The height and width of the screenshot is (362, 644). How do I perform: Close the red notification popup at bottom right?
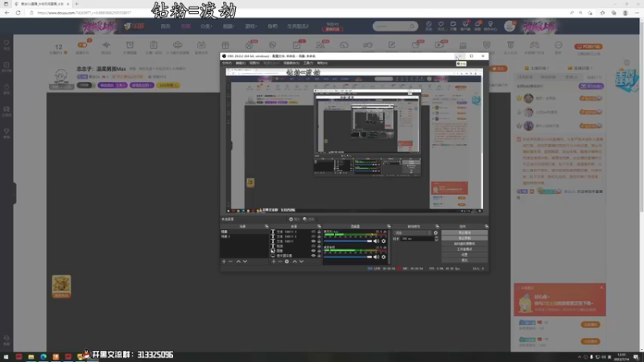(601, 288)
